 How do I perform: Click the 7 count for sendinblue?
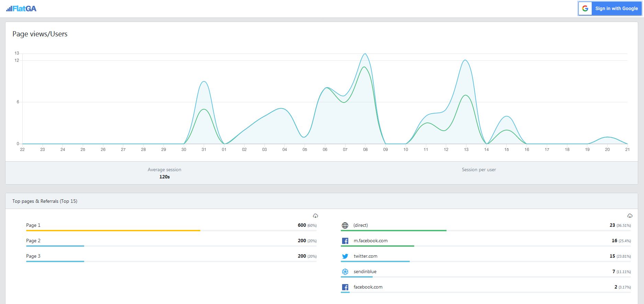coord(613,271)
